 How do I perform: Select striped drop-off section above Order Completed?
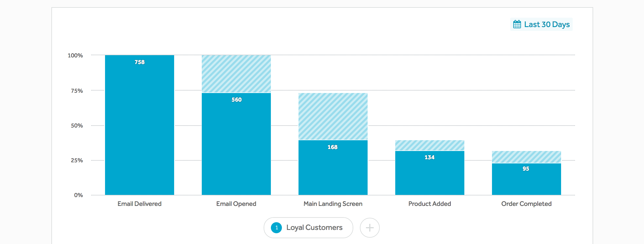coord(527,157)
